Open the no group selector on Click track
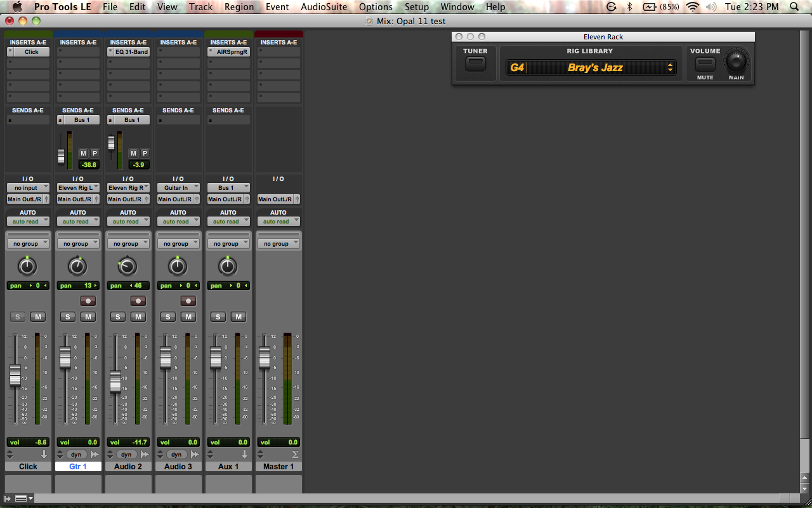This screenshot has width=812, height=508. pyautogui.click(x=28, y=243)
